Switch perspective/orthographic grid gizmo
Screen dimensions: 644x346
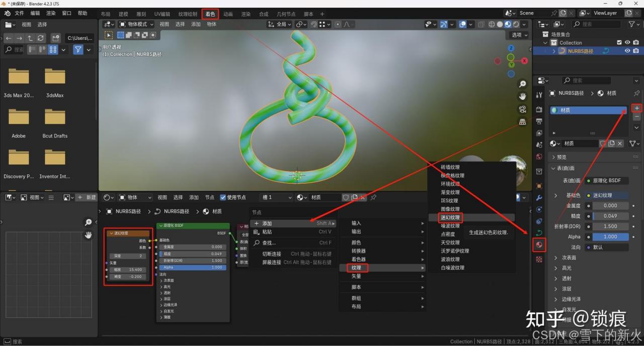click(523, 122)
